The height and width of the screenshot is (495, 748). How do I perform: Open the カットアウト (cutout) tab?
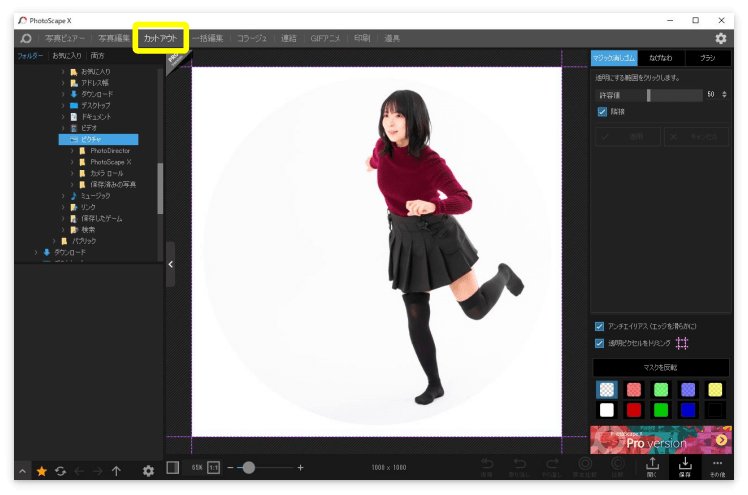(160, 38)
